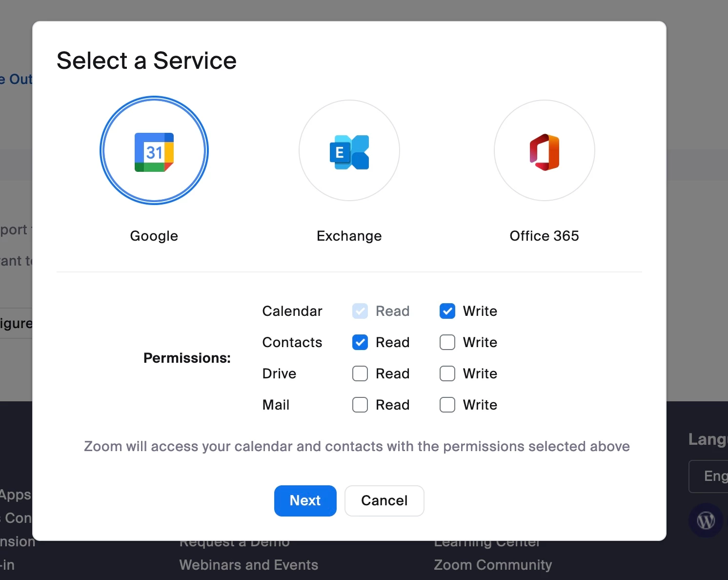728x580 pixels.
Task: Select the Google Calendar service icon
Action: (154, 150)
